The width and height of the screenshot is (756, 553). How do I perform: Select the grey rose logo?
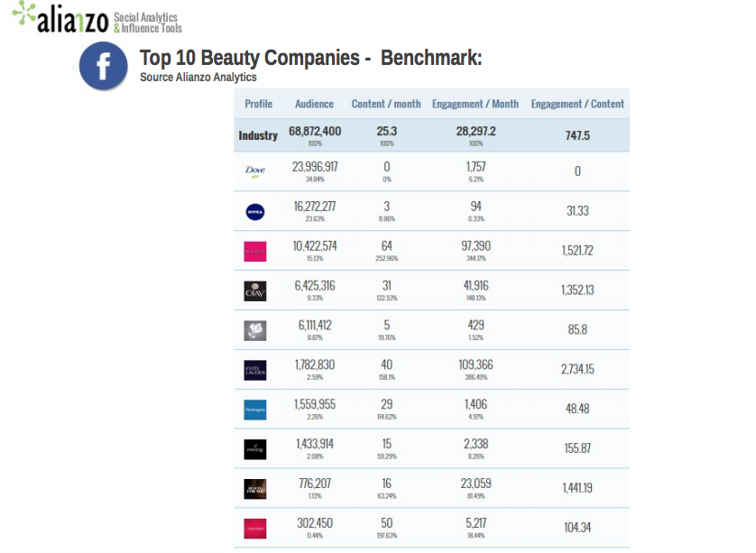click(255, 330)
